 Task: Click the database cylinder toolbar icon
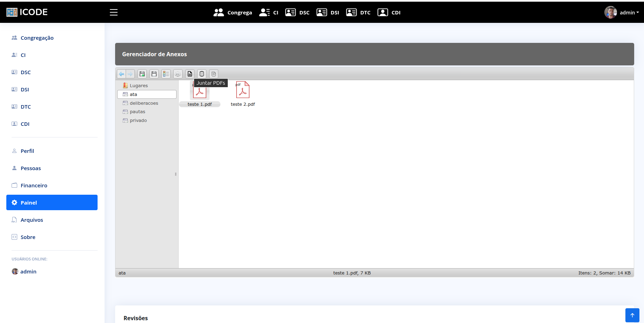[202, 74]
